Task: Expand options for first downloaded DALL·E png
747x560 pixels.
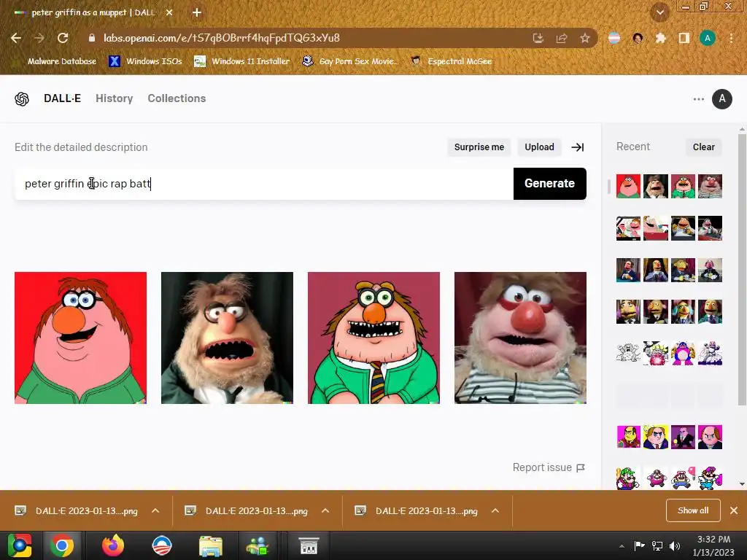Action: (155, 511)
